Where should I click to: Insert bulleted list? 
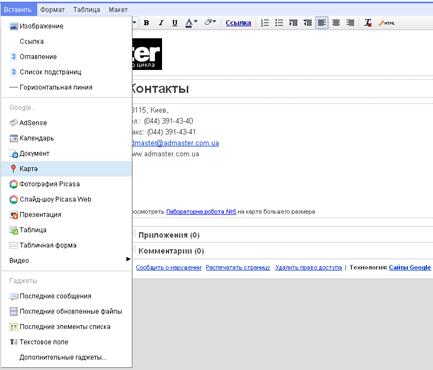[279, 23]
